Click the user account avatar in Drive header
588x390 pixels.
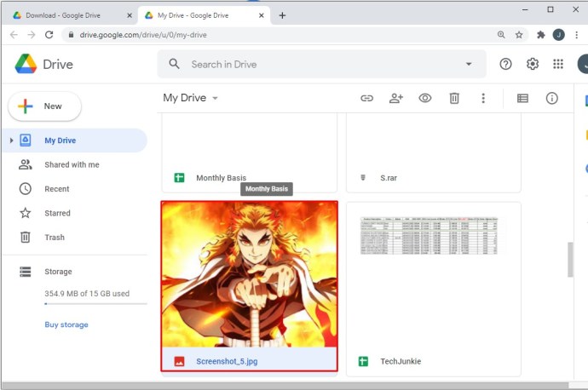[582, 64]
